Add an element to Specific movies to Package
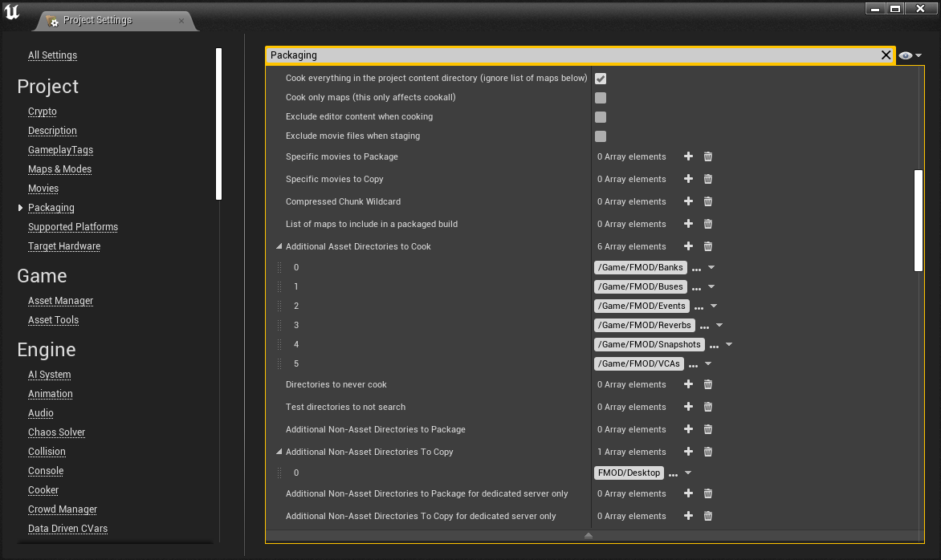The width and height of the screenshot is (941, 560). (x=688, y=156)
